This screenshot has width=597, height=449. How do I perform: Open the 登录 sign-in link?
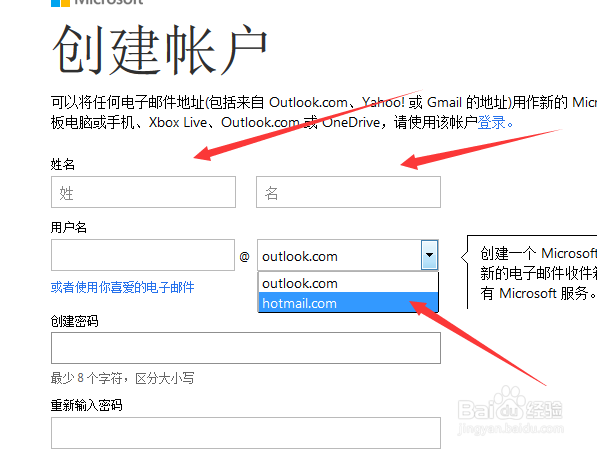492,123
